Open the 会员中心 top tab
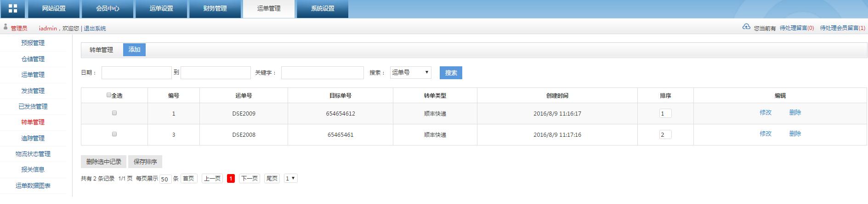Viewport: 868px width, 204px height. [108, 9]
